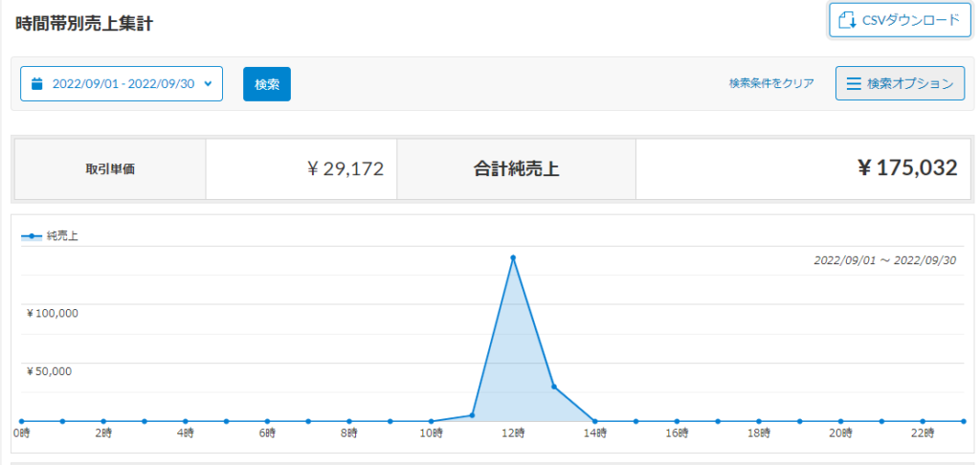Viewport: 980px width, 465px height.
Task: Click the 合計純売上 value ¥175,032
Action: tap(906, 169)
